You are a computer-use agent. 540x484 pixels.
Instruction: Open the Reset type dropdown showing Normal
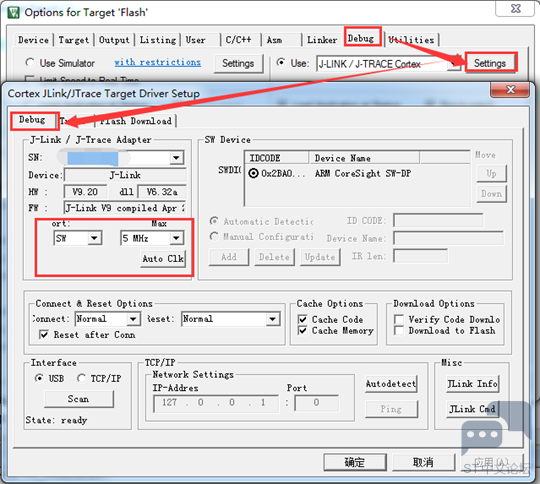[231, 319]
